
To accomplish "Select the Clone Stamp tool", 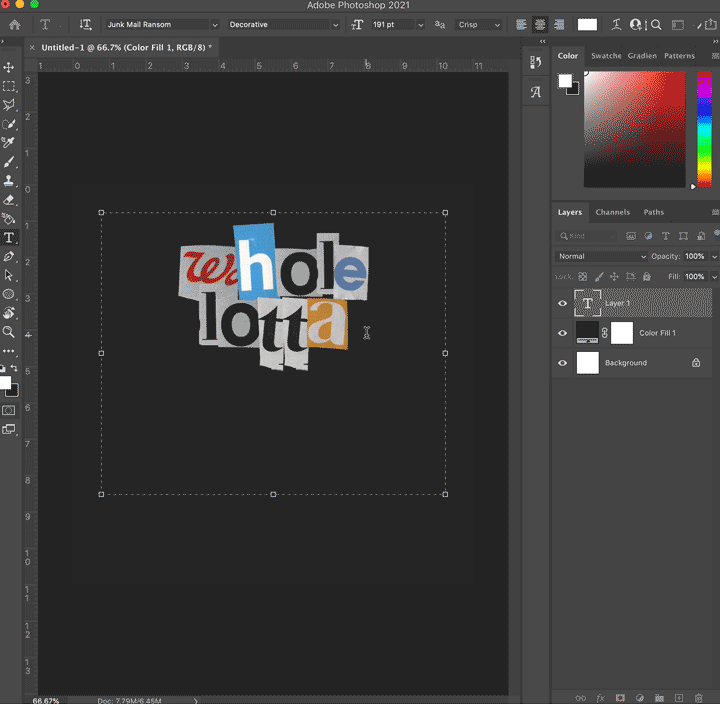I will (x=9, y=181).
